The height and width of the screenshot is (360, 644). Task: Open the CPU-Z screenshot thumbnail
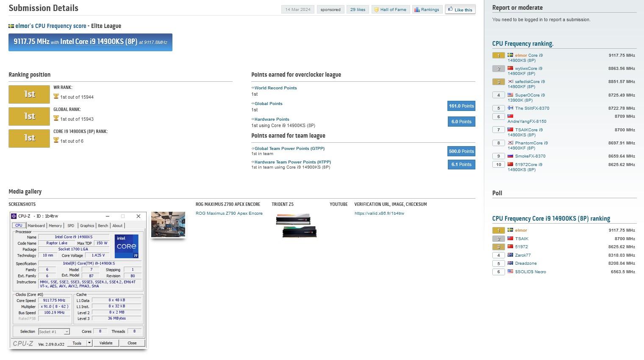coord(78,280)
